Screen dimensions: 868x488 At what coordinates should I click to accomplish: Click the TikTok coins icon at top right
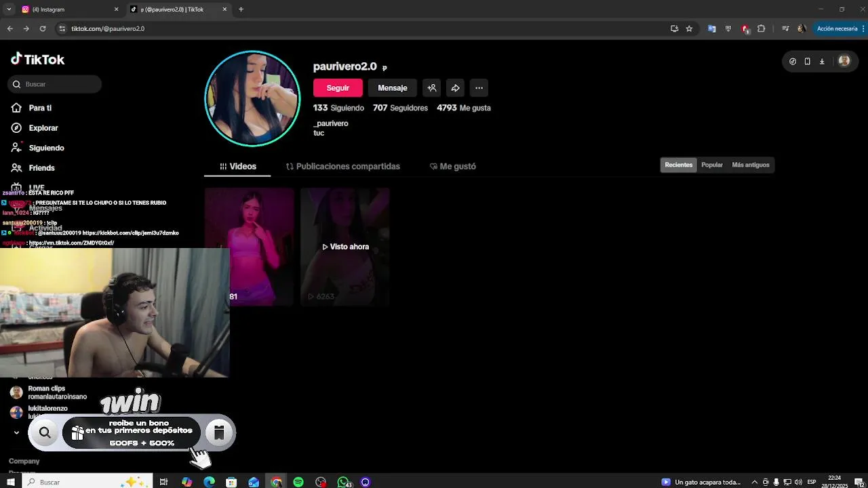(x=793, y=61)
